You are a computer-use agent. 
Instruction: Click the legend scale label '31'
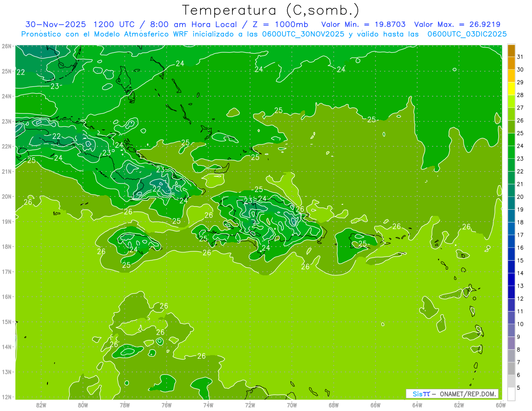520,57
